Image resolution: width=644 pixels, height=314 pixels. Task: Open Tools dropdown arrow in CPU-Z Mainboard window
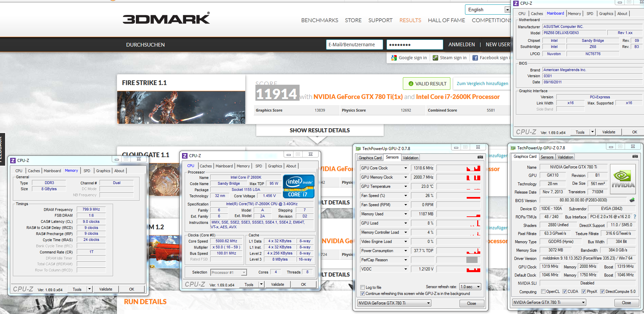click(x=592, y=132)
